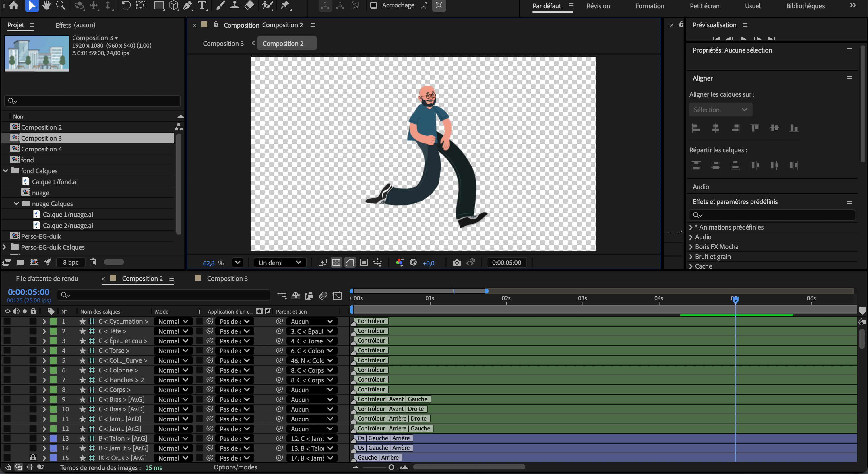Collapse the fond Calques folder
The image size is (868, 474).
tap(5, 171)
